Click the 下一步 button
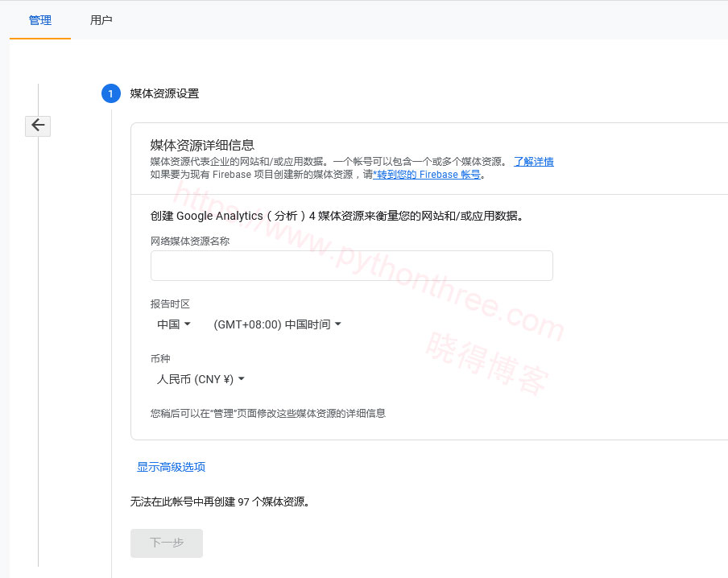The height and width of the screenshot is (578, 728). (x=167, y=543)
